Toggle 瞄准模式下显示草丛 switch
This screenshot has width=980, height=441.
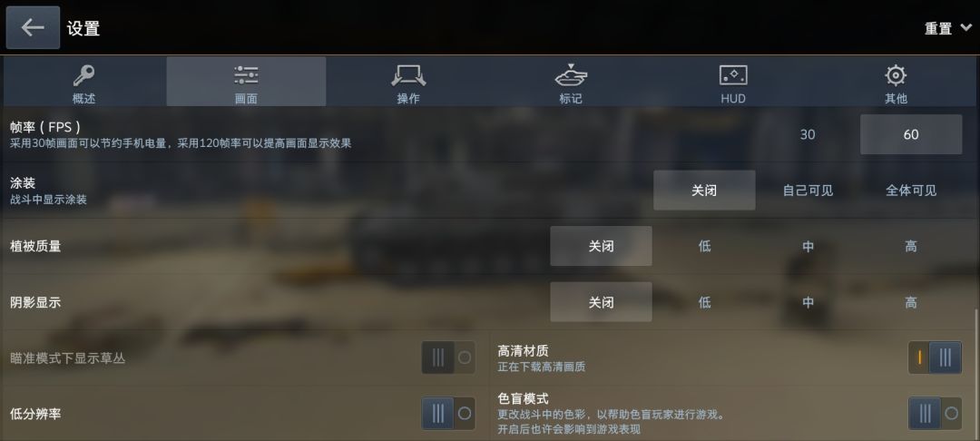448,358
